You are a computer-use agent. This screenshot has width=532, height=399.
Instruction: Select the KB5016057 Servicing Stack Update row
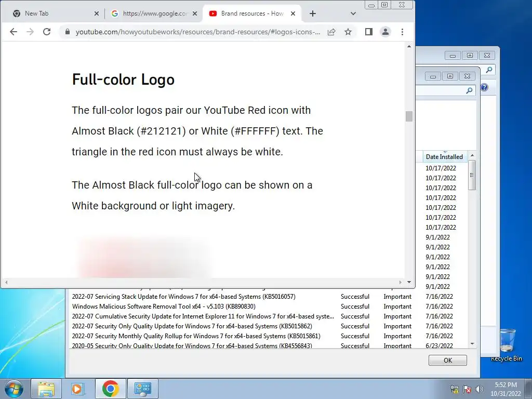269,297
